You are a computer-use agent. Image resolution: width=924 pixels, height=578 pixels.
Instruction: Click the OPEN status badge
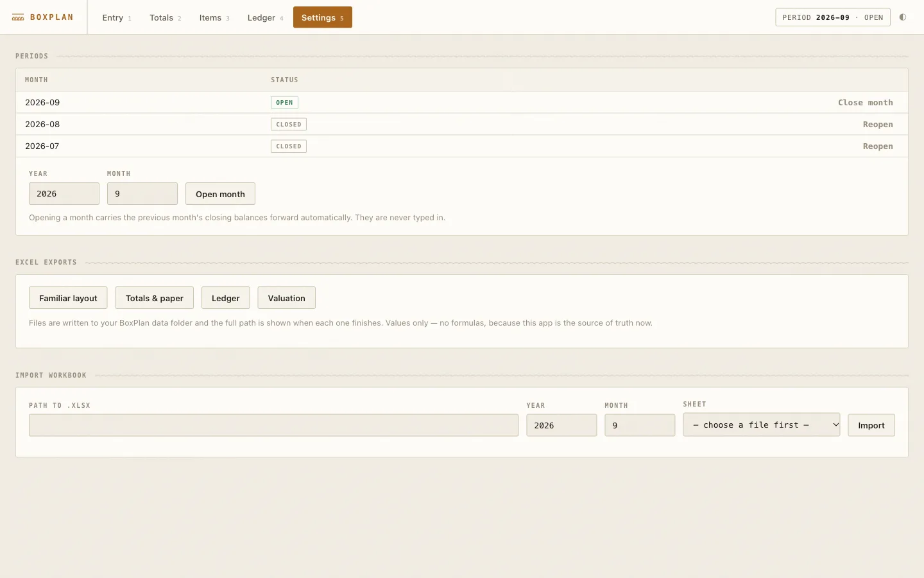pyautogui.click(x=284, y=103)
